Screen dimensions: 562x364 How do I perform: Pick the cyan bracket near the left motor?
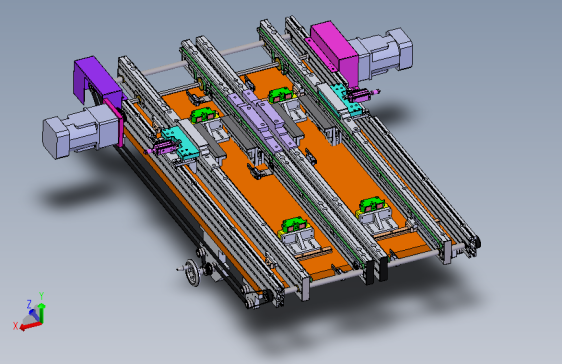coord(180,142)
